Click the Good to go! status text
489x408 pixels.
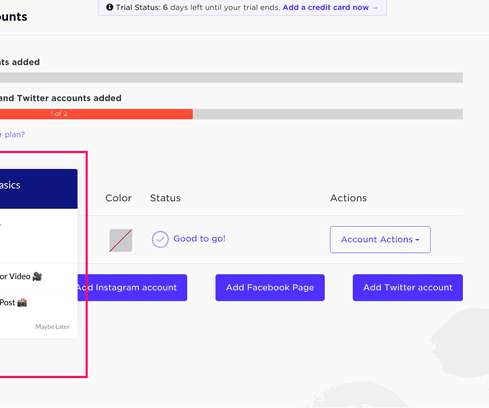(x=199, y=239)
